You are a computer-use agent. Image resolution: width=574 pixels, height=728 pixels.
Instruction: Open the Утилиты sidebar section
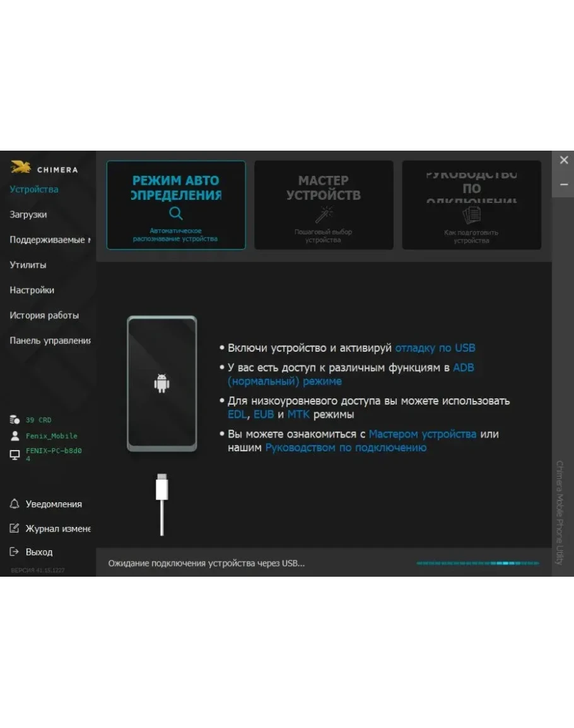pyautogui.click(x=28, y=265)
